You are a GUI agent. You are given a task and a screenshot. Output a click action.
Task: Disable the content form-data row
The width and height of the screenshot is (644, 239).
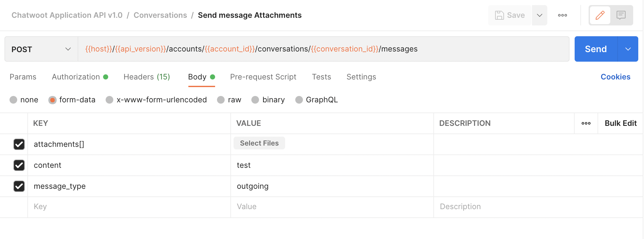pos(19,165)
